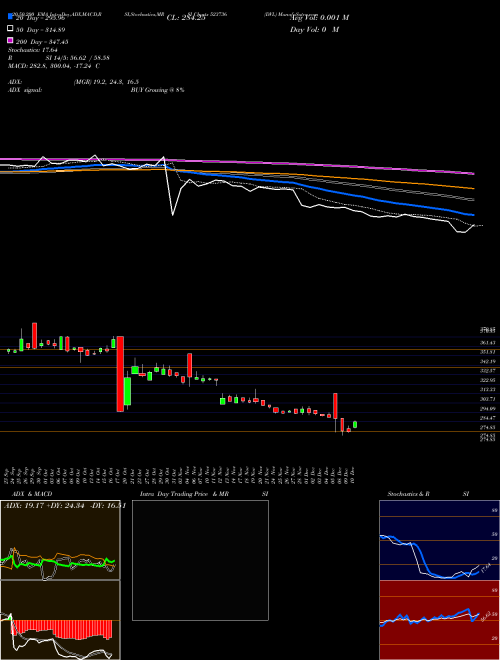Click the sharp white price line dip
The image size is (500, 660).
[173, 214]
